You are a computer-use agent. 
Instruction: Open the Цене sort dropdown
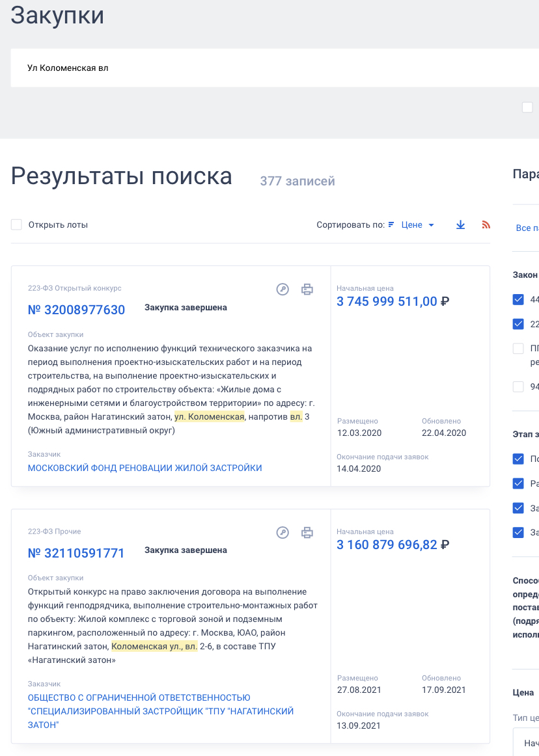pos(417,224)
